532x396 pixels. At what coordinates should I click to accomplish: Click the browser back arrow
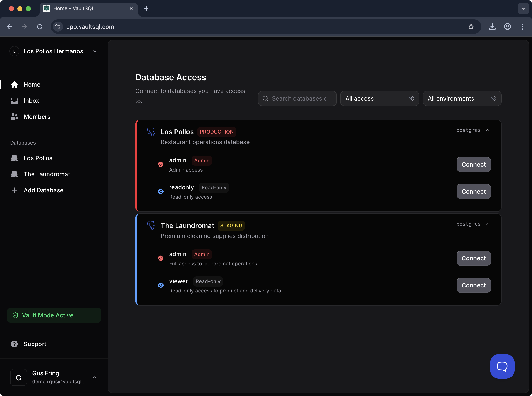[9, 27]
